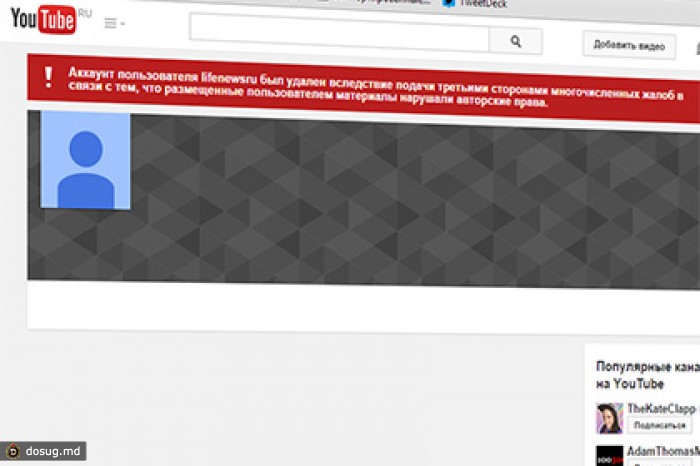Focus the YouTube search field
Screen dimensions: 700x466
tap(339, 32)
